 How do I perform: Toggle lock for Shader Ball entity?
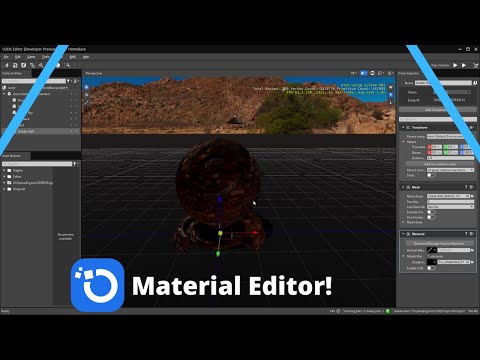76,131
